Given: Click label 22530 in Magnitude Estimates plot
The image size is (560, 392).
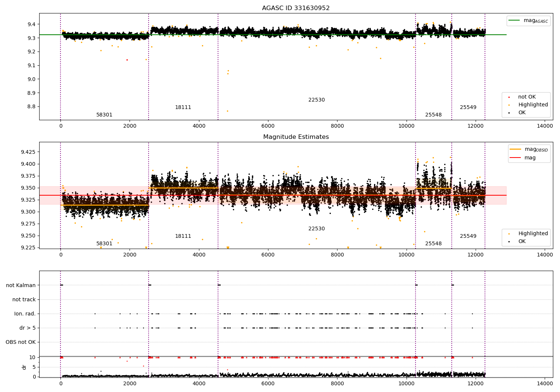Looking at the screenshot, I should point(317,229).
